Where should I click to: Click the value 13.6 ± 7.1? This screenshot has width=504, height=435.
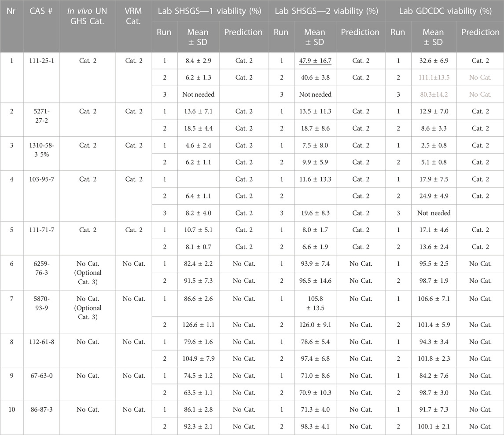(199, 111)
